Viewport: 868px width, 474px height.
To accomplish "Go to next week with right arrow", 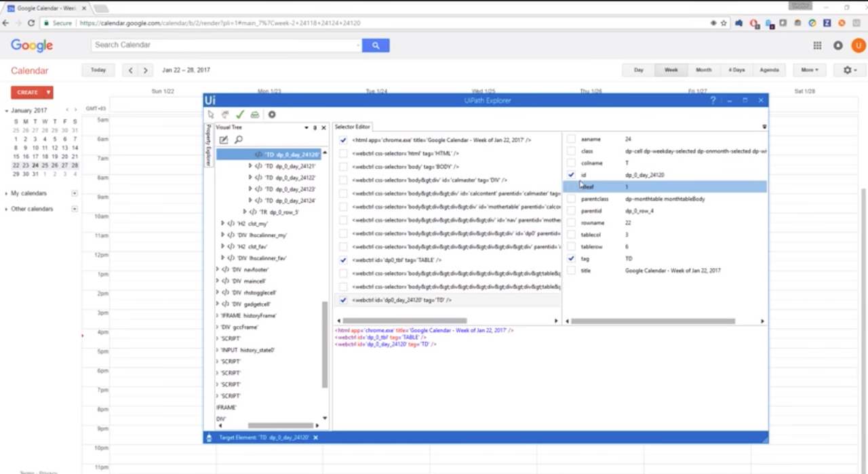I will 145,70.
